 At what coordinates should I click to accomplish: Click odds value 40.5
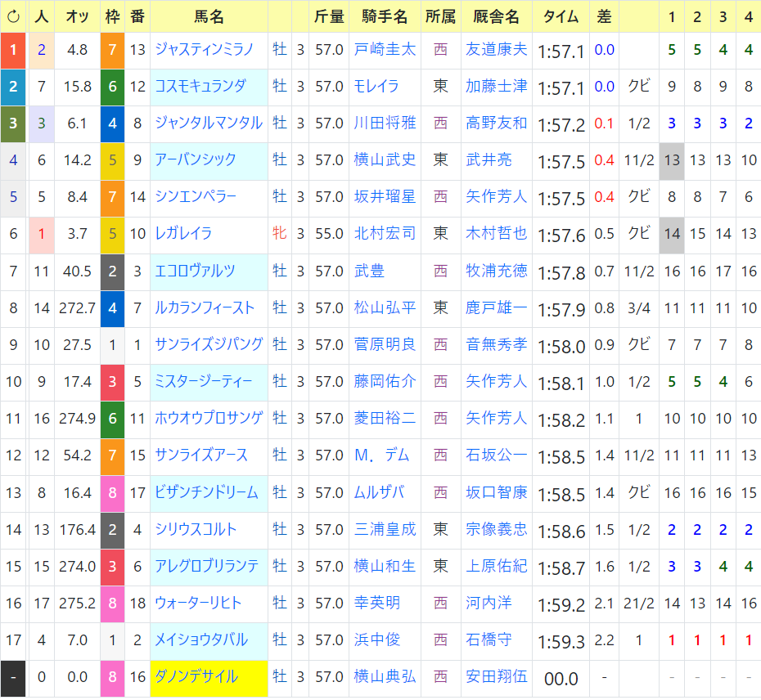click(x=78, y=271)
